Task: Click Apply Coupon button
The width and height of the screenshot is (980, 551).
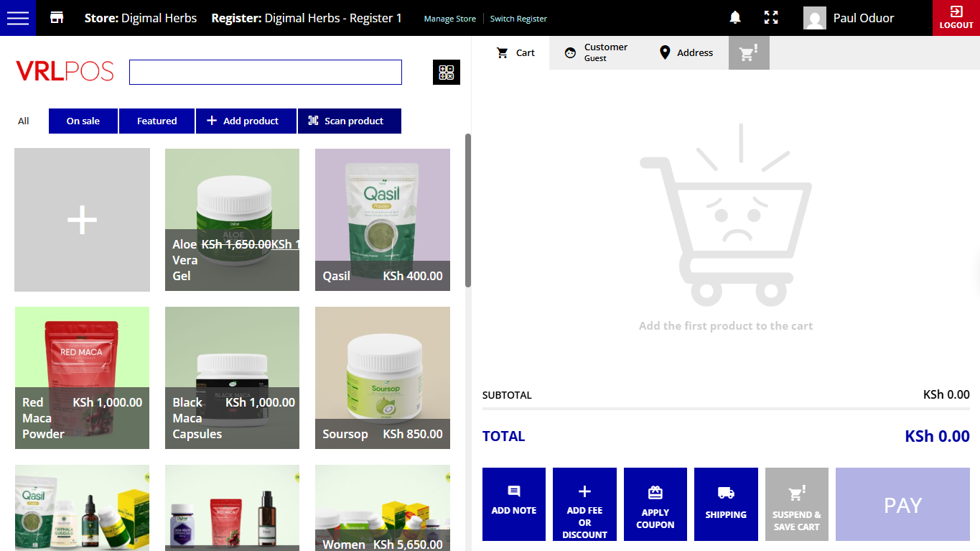Action: pos(655,504)
